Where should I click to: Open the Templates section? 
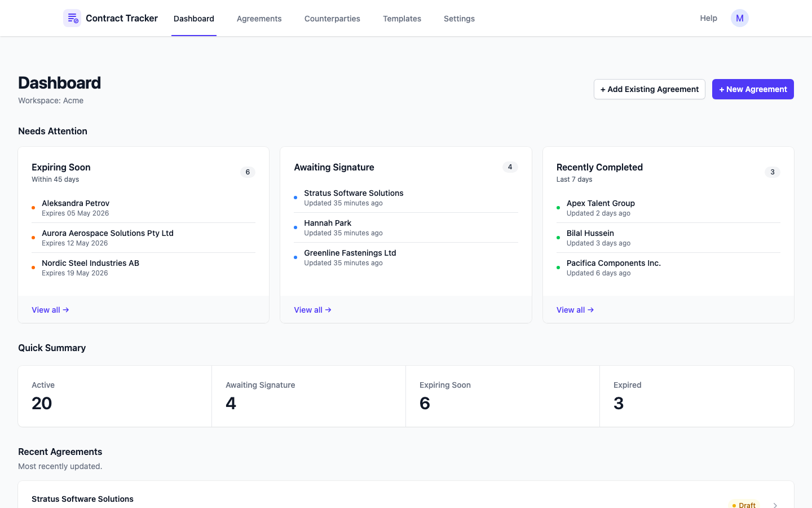pos(401,19)
